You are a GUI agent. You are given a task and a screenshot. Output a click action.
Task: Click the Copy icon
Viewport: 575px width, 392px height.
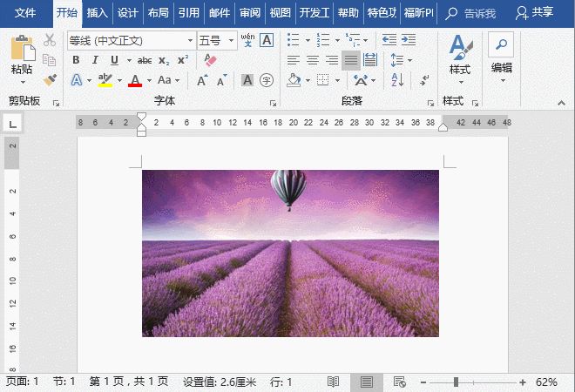point(49,60)
